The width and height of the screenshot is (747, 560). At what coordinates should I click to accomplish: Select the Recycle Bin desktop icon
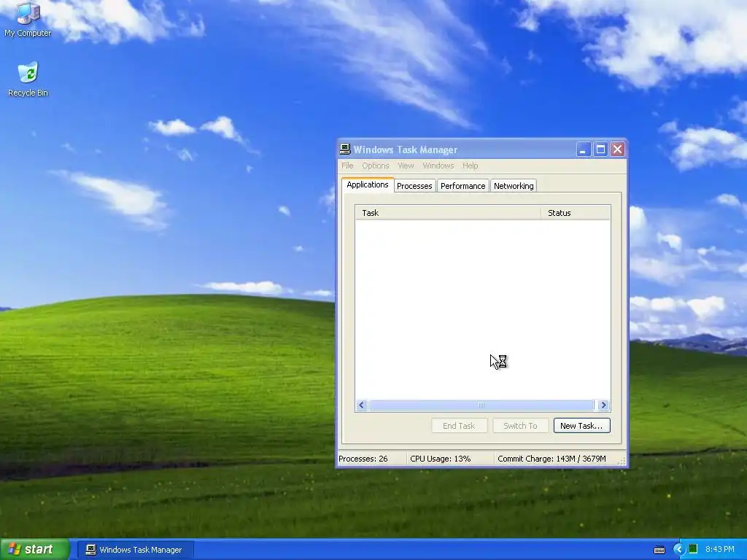(28, 79)
